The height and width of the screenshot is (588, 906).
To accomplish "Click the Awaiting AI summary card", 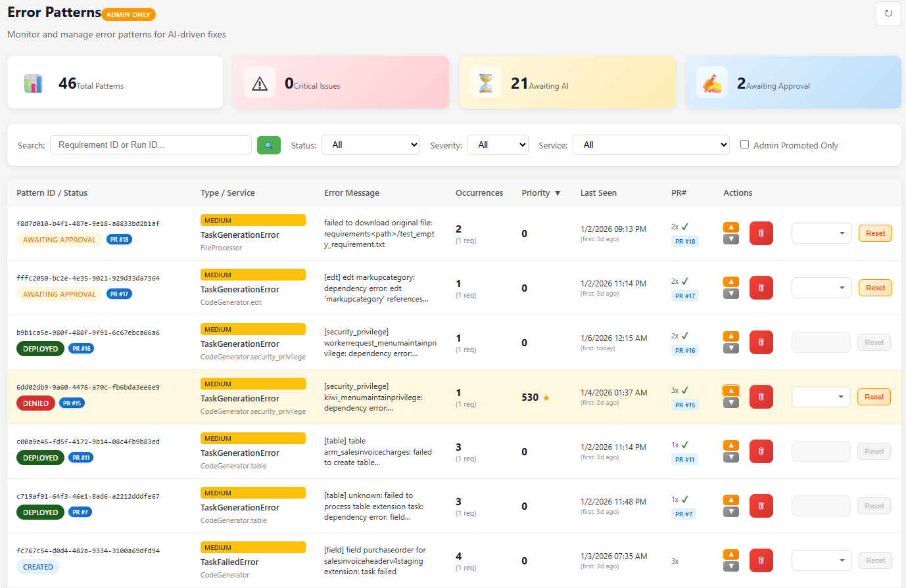I will tap(567, 82).
